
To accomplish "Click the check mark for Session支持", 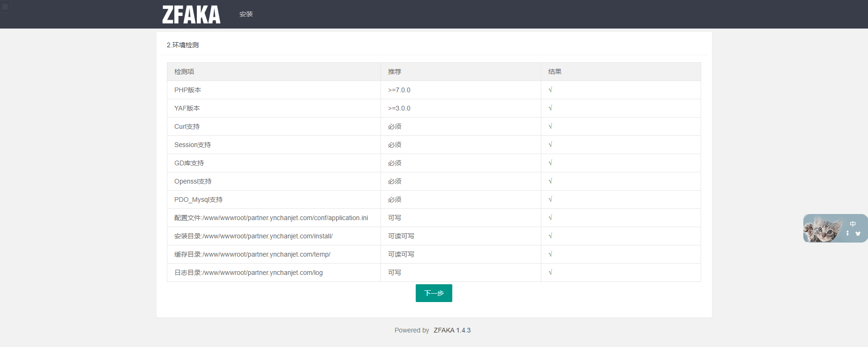I will point(550,144).
